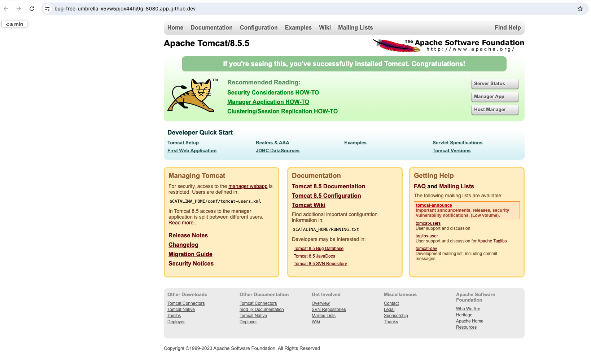Click the Read more... link
The image size is (591, 364).
(x=183, y=223)
